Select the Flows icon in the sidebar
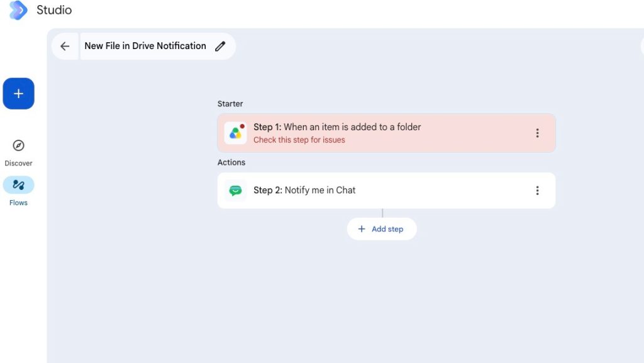 (18, 185)
